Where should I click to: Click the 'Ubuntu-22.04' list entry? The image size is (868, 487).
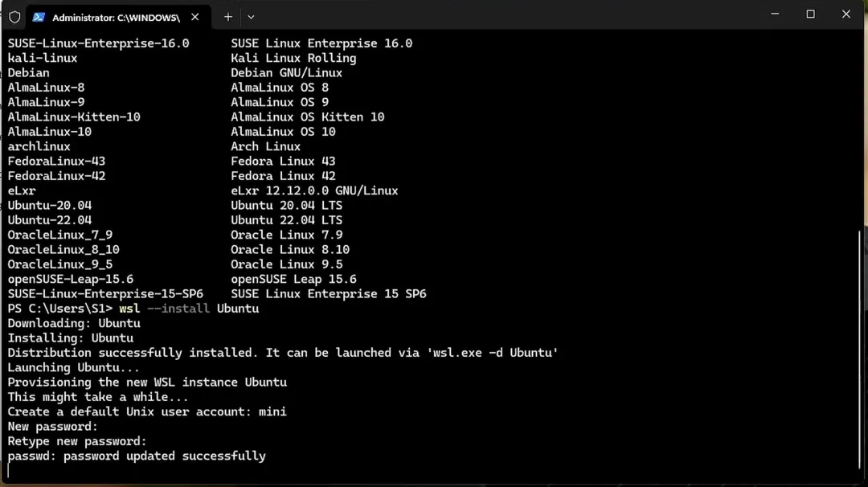pos(50,220)
